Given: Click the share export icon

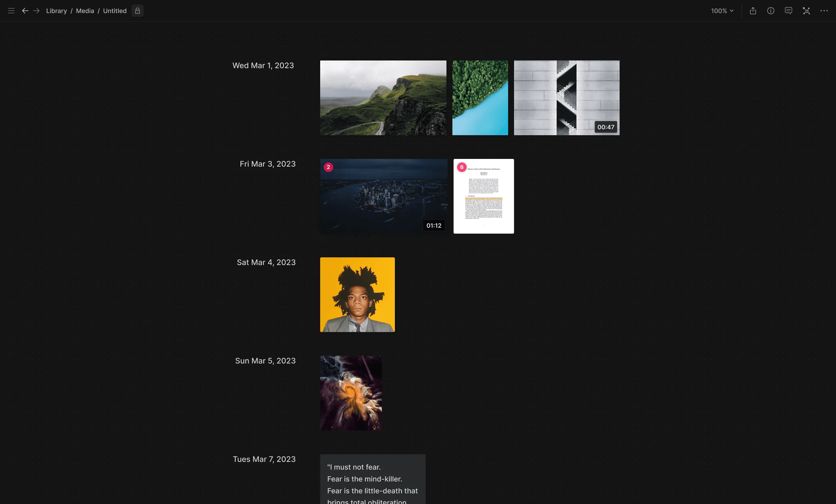Looking at the screenshot, I should tap(753, 11).
